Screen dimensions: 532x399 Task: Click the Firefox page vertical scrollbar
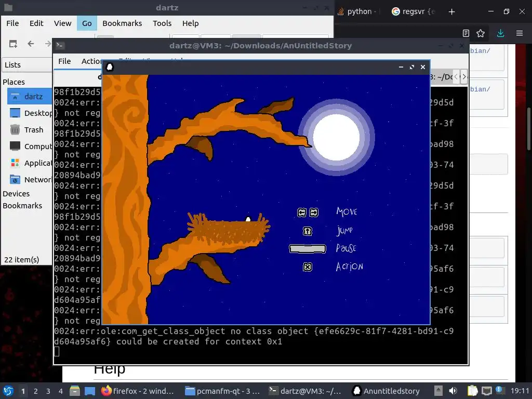click(x=528, y=129)
